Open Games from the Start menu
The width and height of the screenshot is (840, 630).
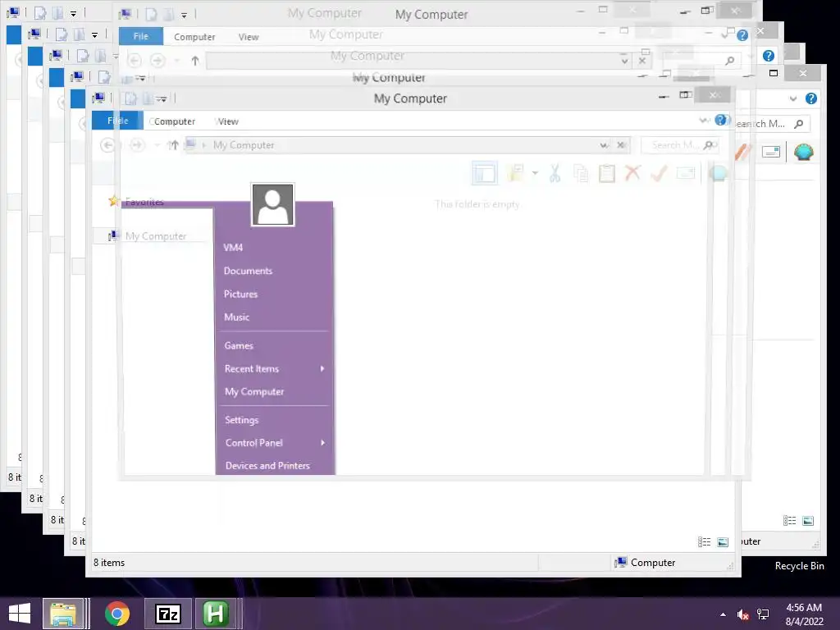[239, 345]
